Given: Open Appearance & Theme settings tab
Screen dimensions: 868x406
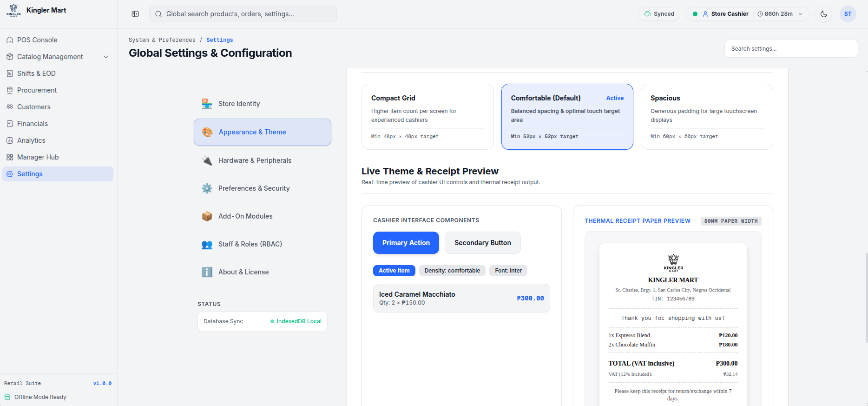Looking at the screenshot, I should point(263,132).
